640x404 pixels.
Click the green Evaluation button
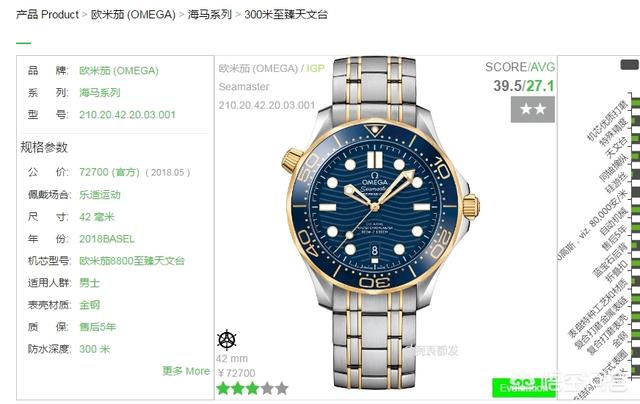tap(523, 387)
